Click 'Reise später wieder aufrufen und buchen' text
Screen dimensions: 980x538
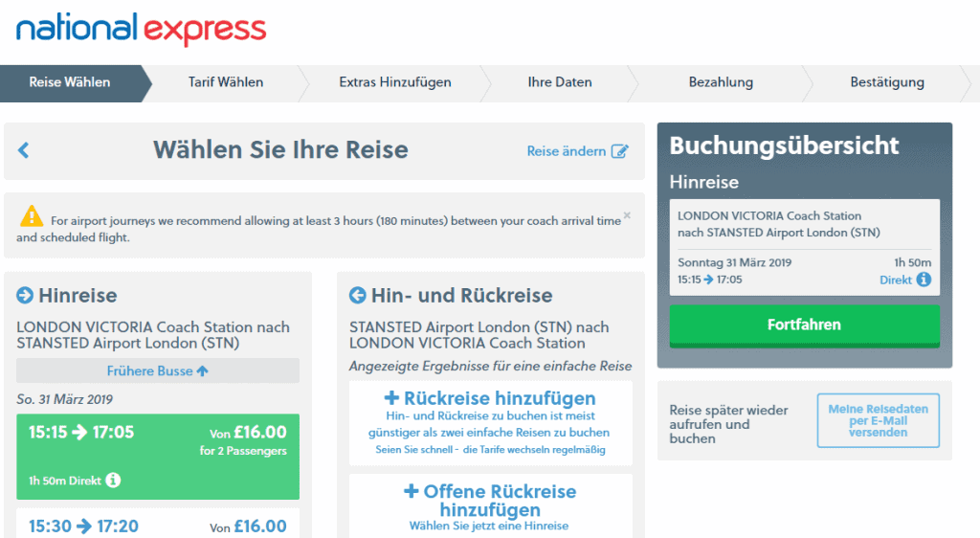tap(728, 424)
